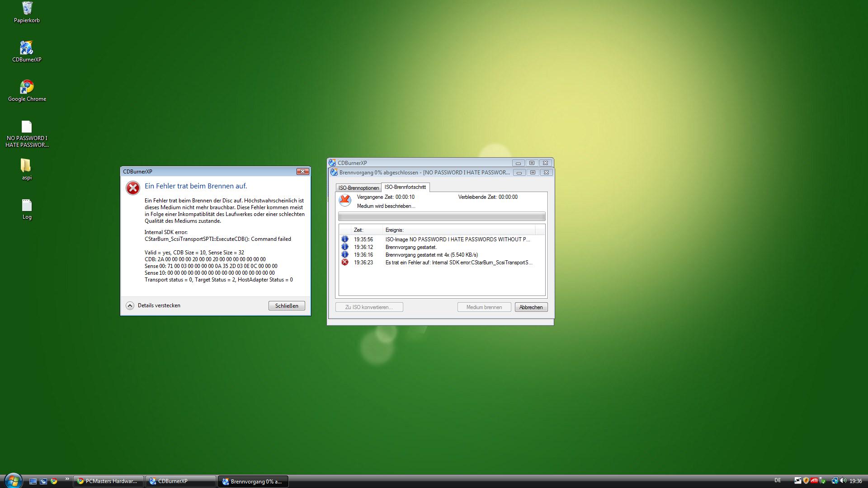The width and height of the screenshot is (868, 488).
Task: Collapse details with Details verstecken chevron
Action: click(130, 305)
